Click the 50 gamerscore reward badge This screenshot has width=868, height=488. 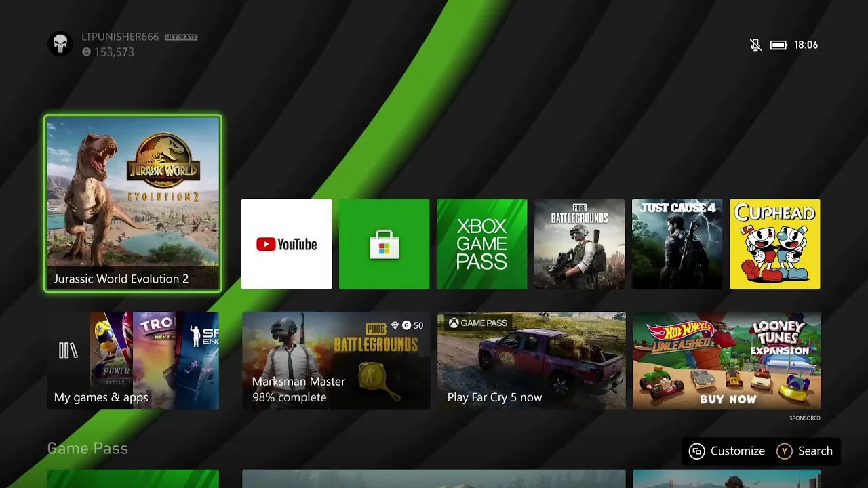(408, 325)
